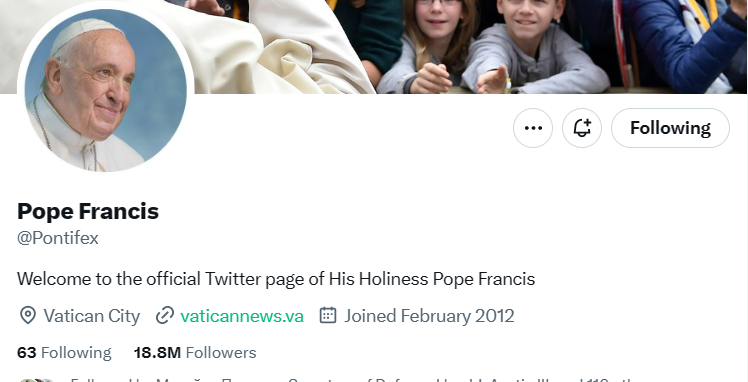This screenshot has height=382, width=748.
Task: Click the Pope Francis display name
Action: point(88,211)
